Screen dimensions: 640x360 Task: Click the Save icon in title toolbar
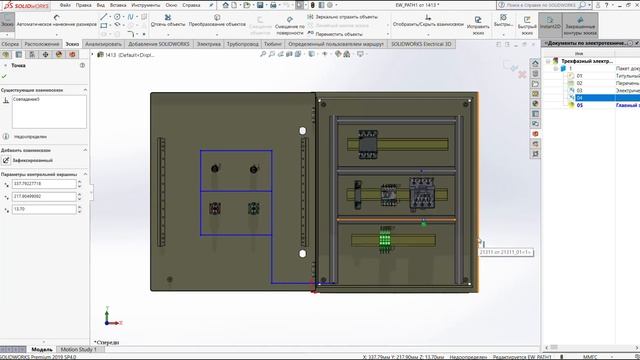(260, 5)
